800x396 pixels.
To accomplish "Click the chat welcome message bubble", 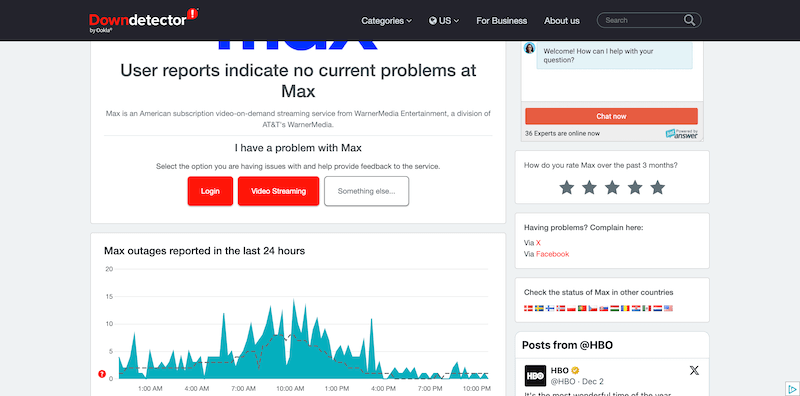I will 615,56.
